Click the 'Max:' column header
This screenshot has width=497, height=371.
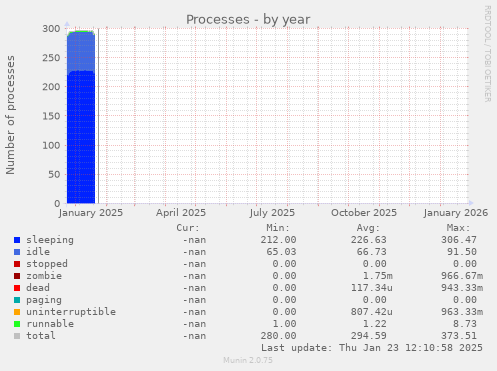[x=458, y=228]
